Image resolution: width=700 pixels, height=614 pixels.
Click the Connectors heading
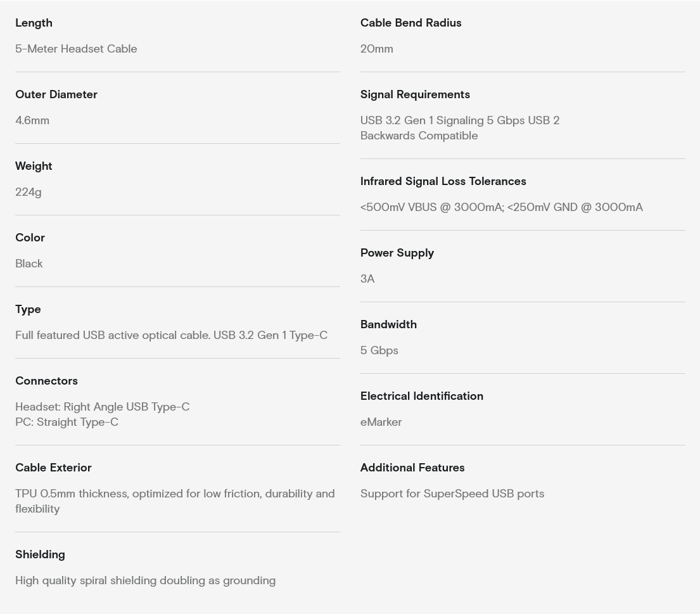[x=46, y=381]
